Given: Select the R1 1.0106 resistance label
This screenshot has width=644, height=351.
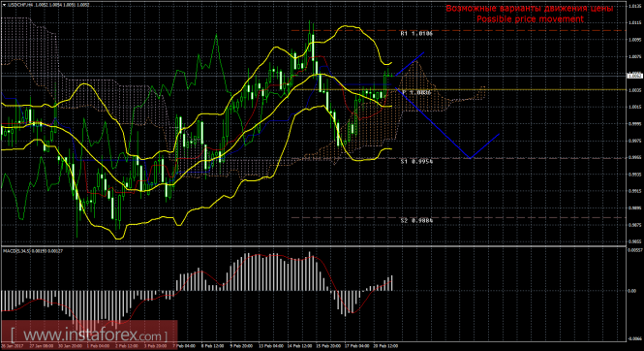Looking at the screenshot, I should tap(416, 34).
